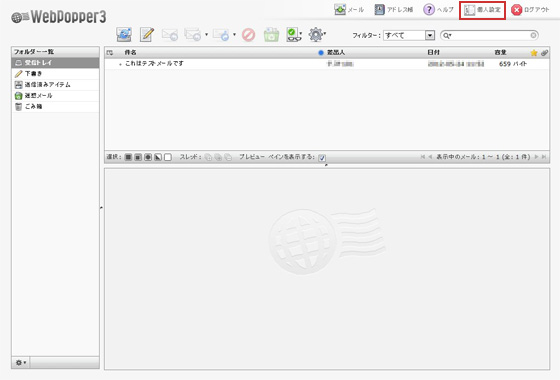Viewport: 560px width, 380px height.
Task: Sort messages by 差出人 column
Action: click(336, 52)
